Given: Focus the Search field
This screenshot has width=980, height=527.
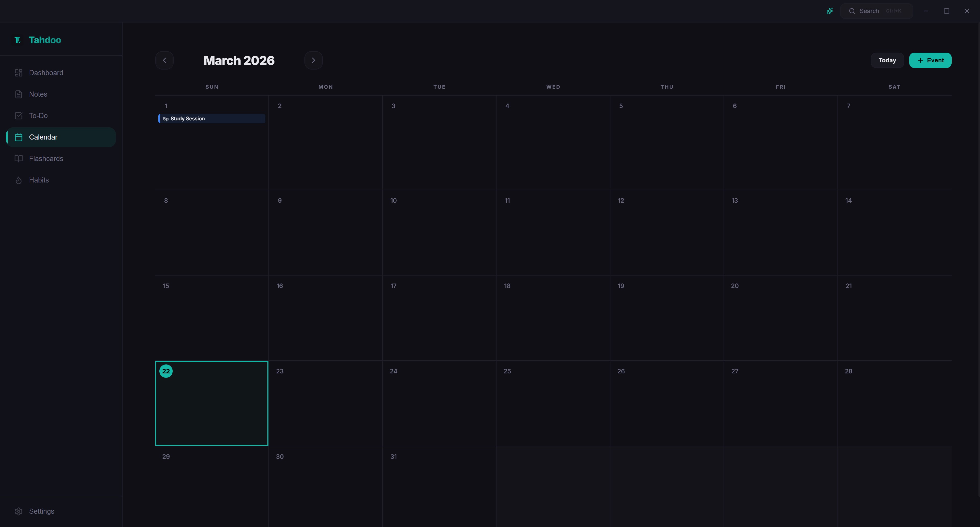Looking at the screenshot, I should [x=877, y=11].
